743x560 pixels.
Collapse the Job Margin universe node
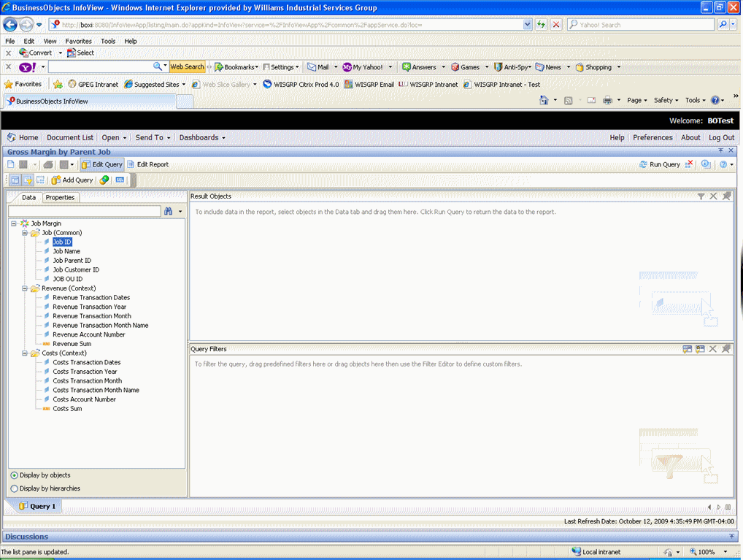point(14,223)
